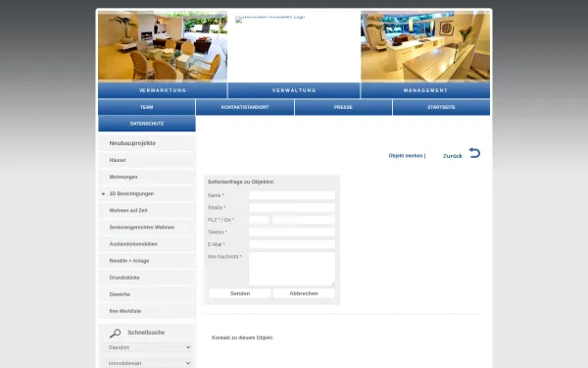Click the Zurück back-arrow icon

(474, 153)
